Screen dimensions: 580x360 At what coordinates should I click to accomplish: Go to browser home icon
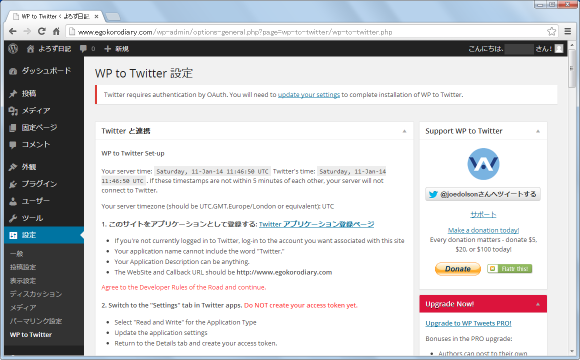56,31
